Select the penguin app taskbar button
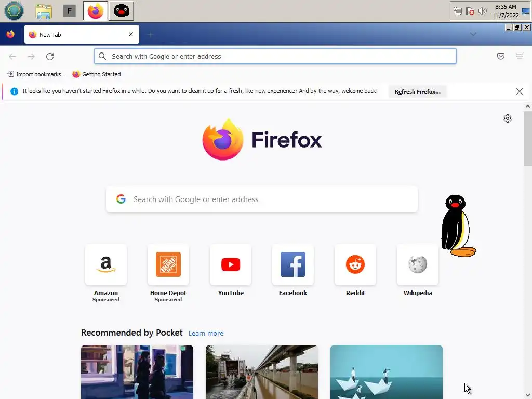Viewport: 532px width, 399px height. 122,11
